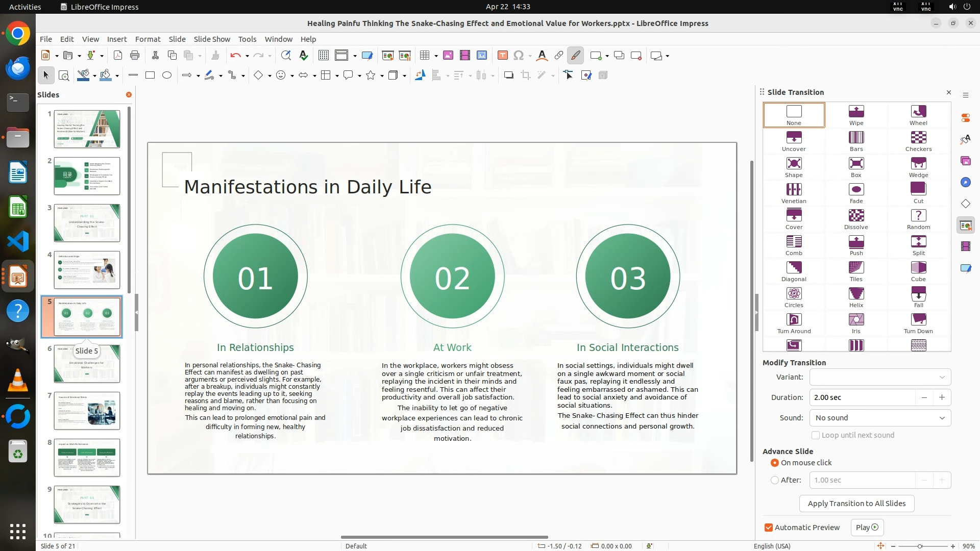Click the Ellipse drawing tool
Viewport: 980px width, 551px height.
point(167,76)
